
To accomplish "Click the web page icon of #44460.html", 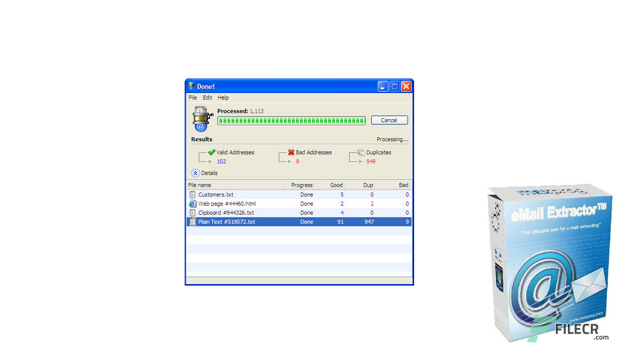I will [x=192, y=204].
